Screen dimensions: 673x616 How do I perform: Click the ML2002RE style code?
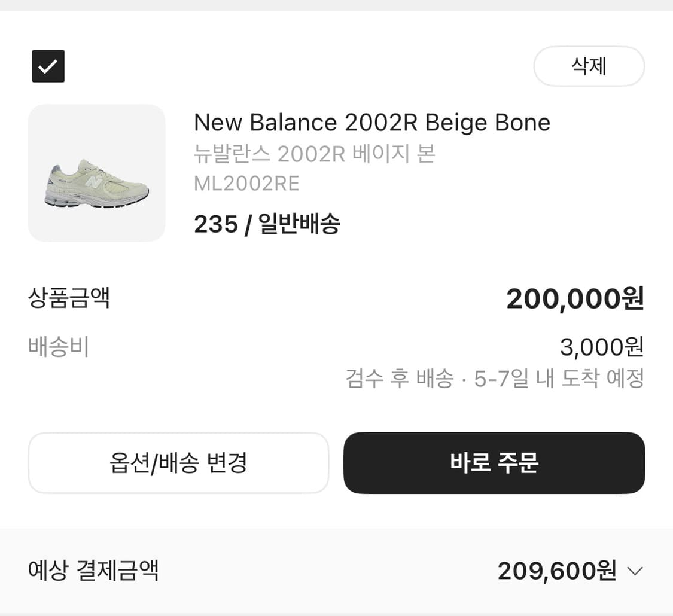(246, 184)
